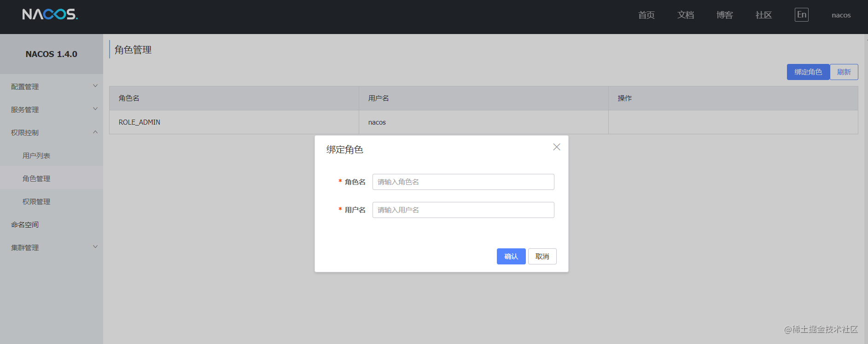
Task: Focus the 角色名 input field
Action: 463,182
